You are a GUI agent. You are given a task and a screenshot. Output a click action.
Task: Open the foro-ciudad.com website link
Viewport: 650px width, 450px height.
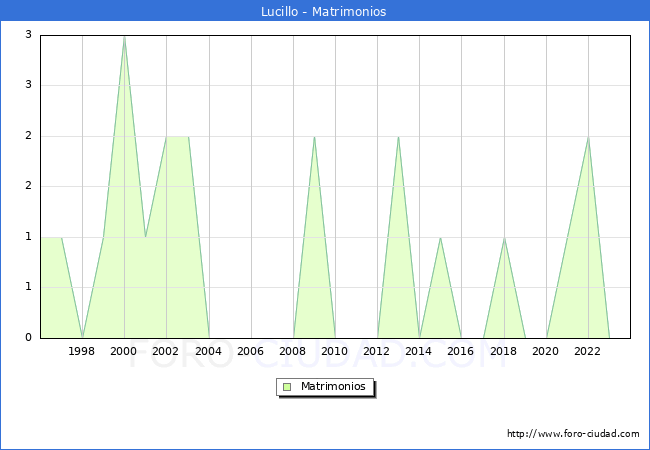[x=573, y=434]
